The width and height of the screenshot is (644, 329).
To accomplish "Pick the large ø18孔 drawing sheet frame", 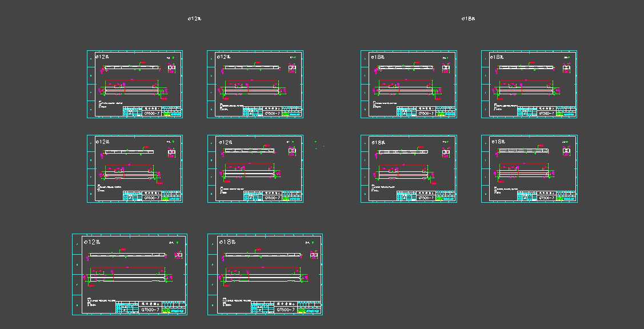I will 265,274.
